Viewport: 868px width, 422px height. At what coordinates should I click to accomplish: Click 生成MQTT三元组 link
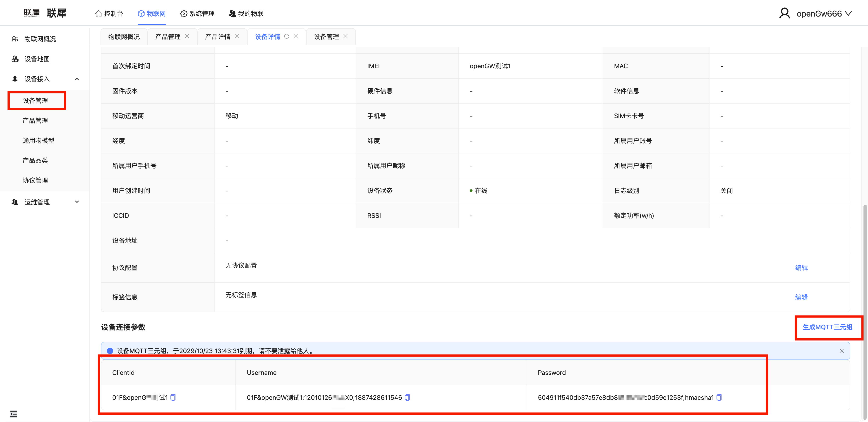point(827,327)
